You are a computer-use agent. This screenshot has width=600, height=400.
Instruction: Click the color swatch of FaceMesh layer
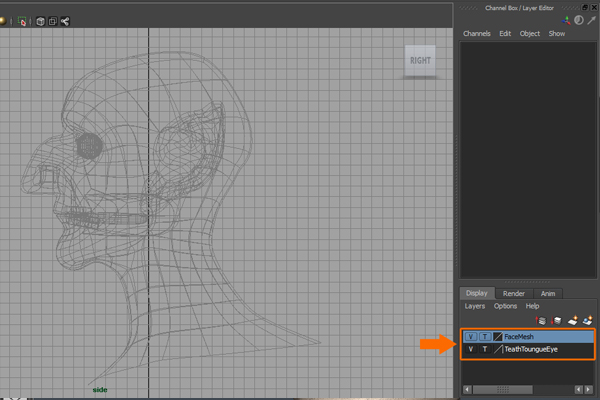click(x=497, y=337)
